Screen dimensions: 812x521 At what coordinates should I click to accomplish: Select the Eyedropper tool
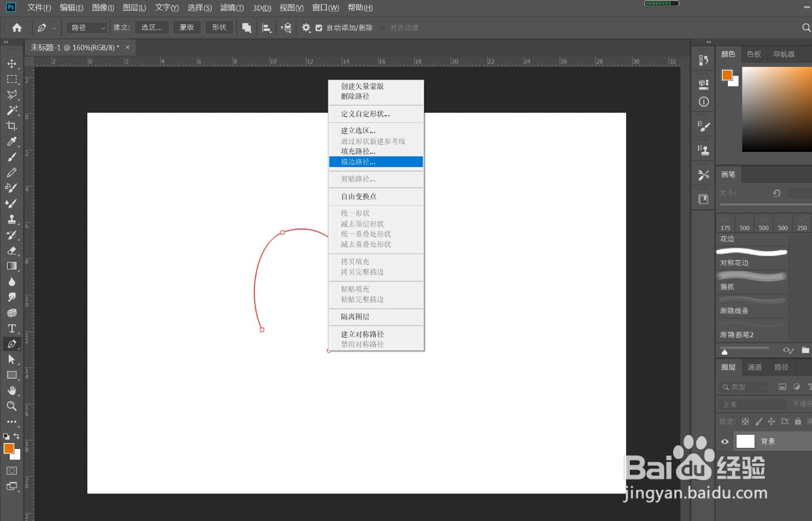click(12, 142)
